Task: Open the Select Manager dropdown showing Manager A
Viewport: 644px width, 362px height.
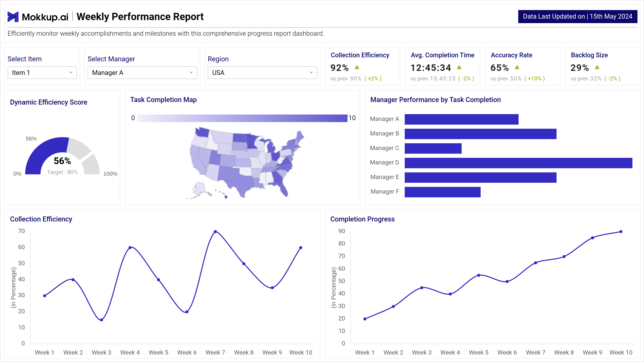Action: pyautogui.click(x=142, y=73)
